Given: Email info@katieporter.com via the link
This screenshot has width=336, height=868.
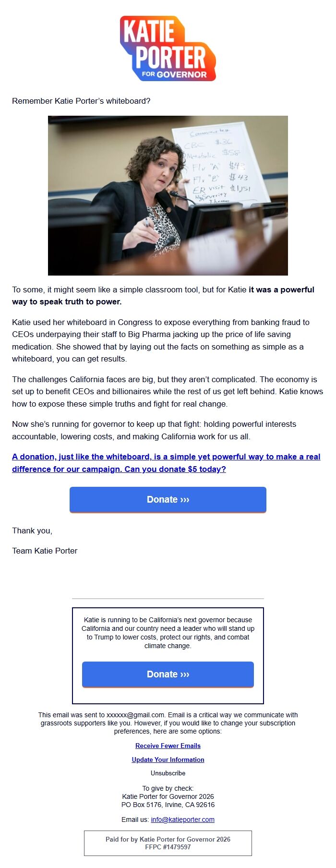Looking at the screenshot, I should point(182,820).
